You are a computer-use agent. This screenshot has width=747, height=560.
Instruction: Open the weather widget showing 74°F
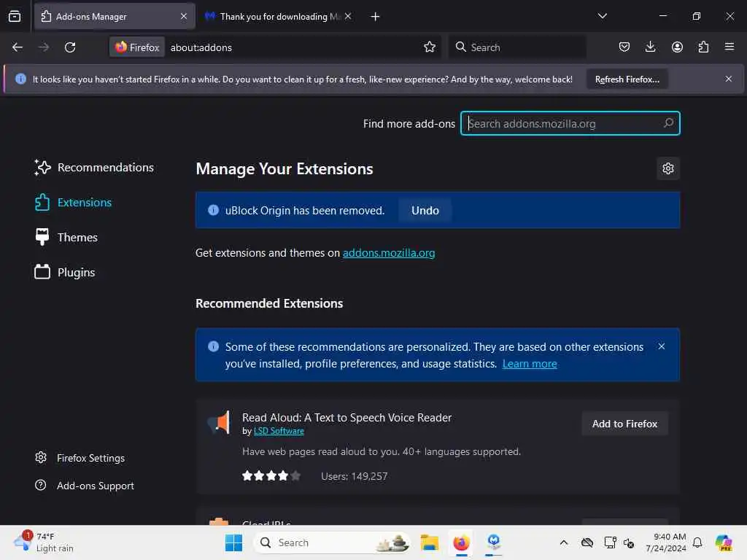(x=44, y=542)
